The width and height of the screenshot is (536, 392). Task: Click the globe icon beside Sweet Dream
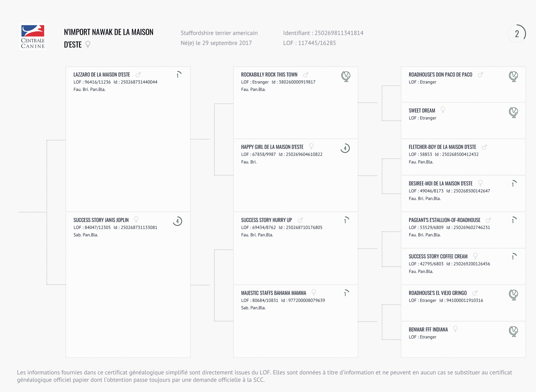[513, 112]
